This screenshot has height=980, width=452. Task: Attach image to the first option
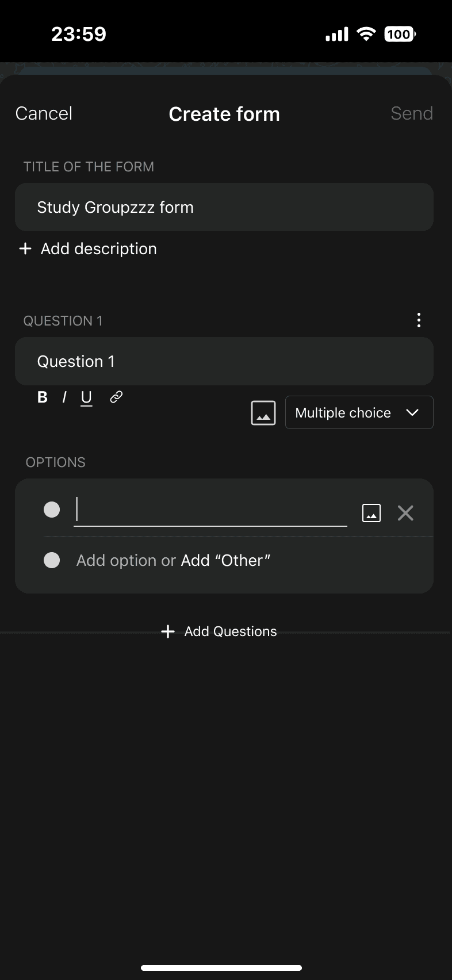[371, 512]
